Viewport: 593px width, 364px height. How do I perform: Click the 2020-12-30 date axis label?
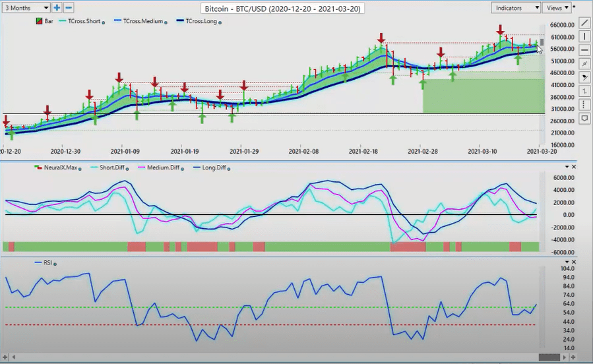65,151
